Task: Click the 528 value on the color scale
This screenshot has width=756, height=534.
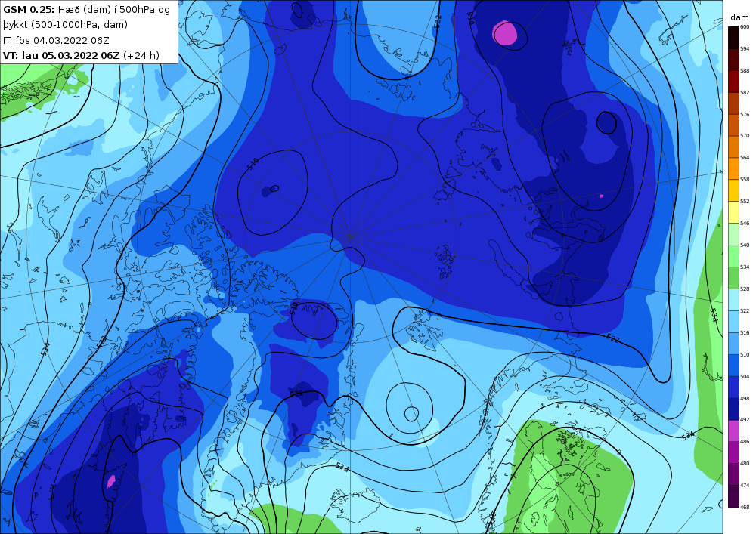Action: coord(745,289)
